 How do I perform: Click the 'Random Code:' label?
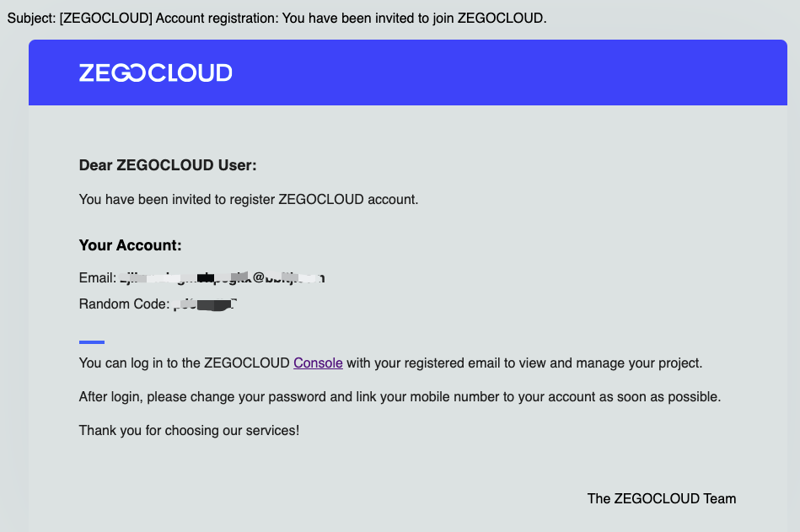[124, 304]
